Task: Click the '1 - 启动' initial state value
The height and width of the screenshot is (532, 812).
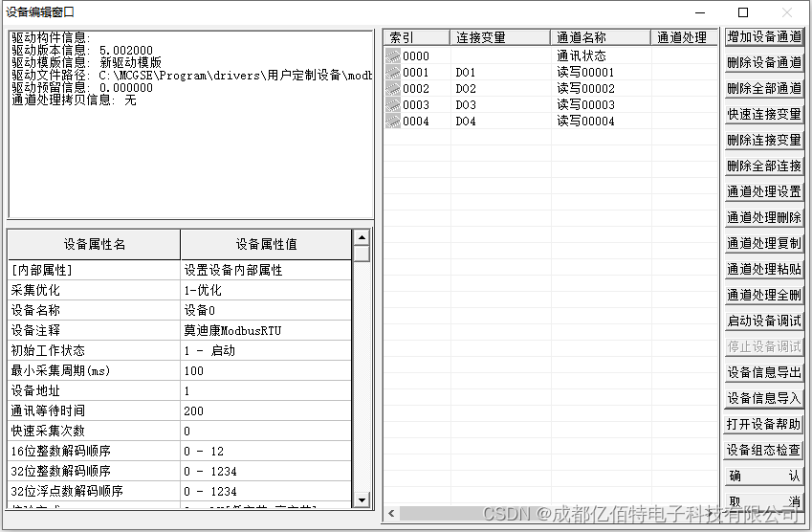Action: (x=266, y=351)
